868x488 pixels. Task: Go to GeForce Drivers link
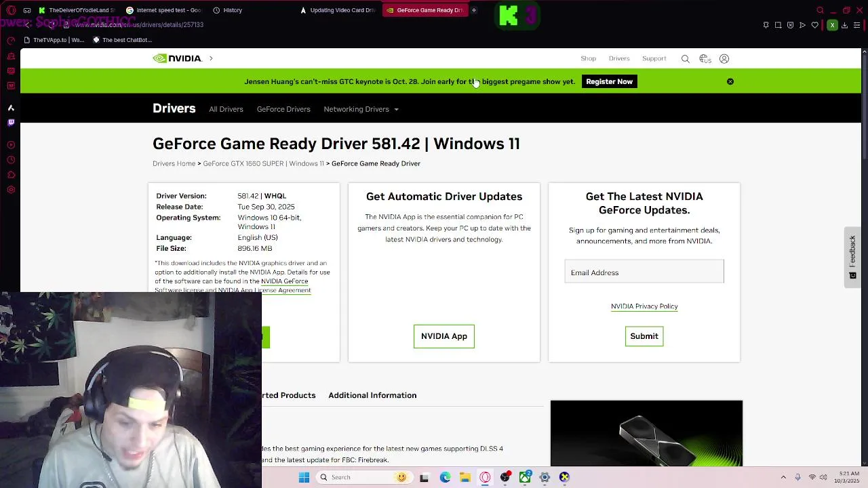pyautogui.click(x=283, y=109)
